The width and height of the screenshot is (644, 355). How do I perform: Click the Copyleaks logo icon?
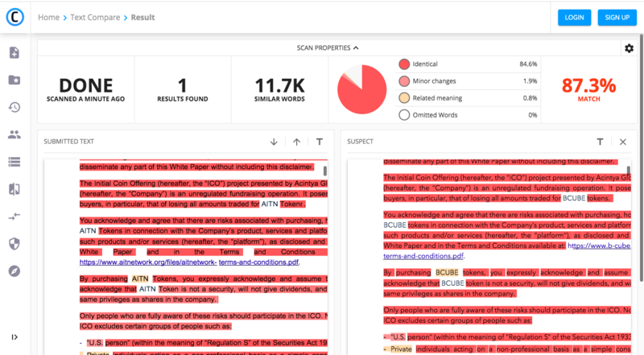(x=14, y=17)
